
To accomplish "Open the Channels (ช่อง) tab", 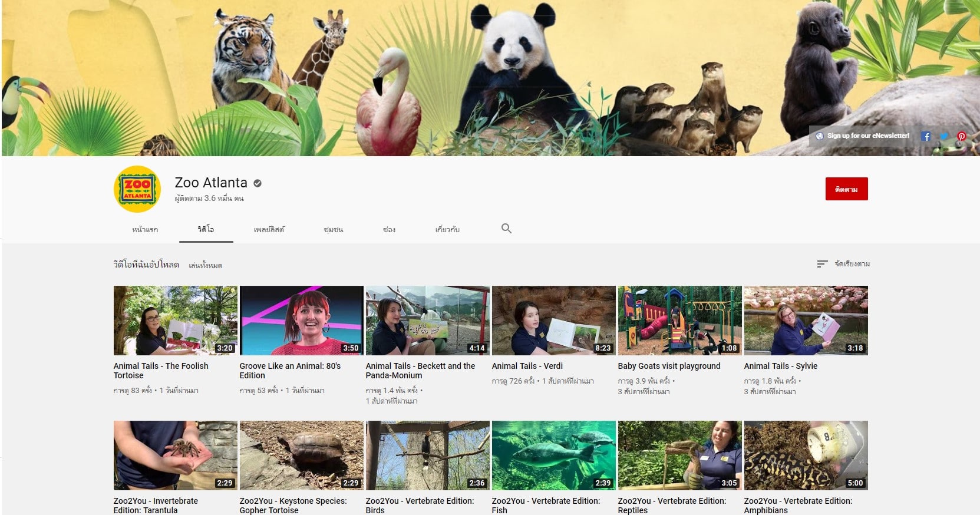I will click(x=389, y=229).
